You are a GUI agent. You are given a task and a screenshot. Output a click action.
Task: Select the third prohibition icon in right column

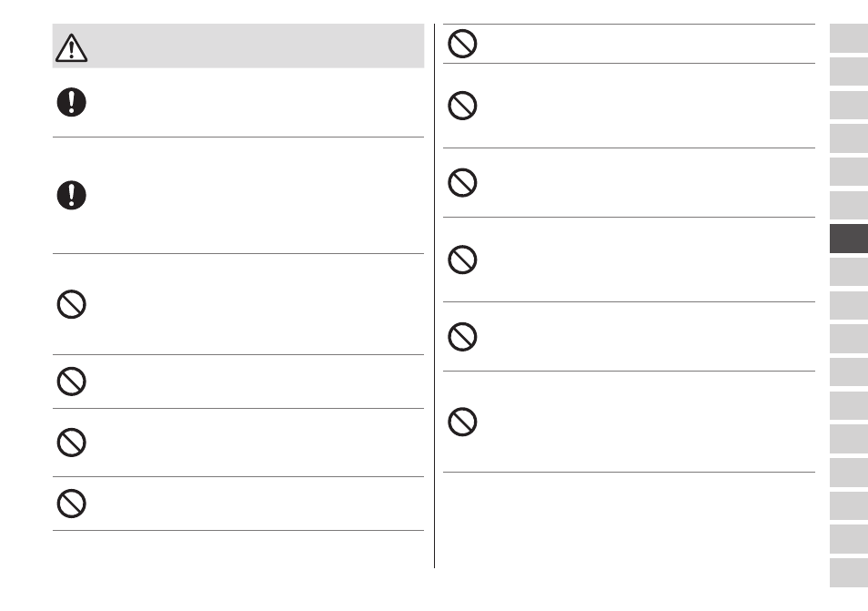pos(462,183)
